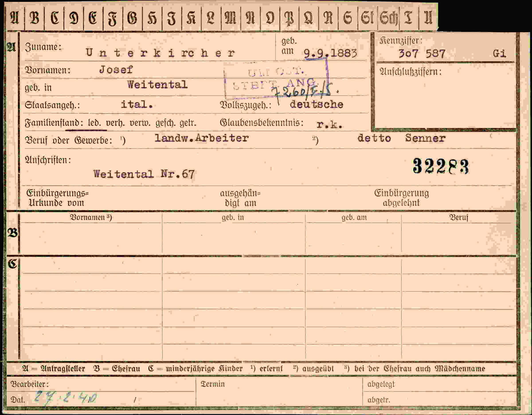Click the birth date "9.9.1883"
532x415 pixels.
[331, 53]
